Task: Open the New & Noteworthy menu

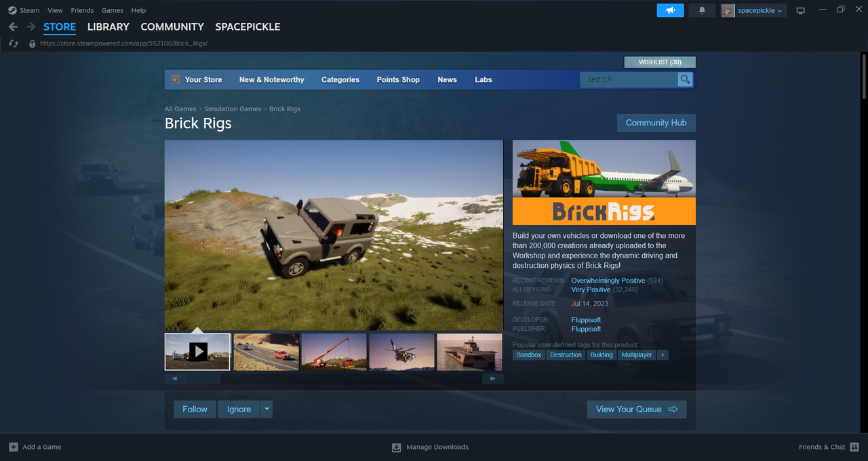Action: tap(271, 79)
